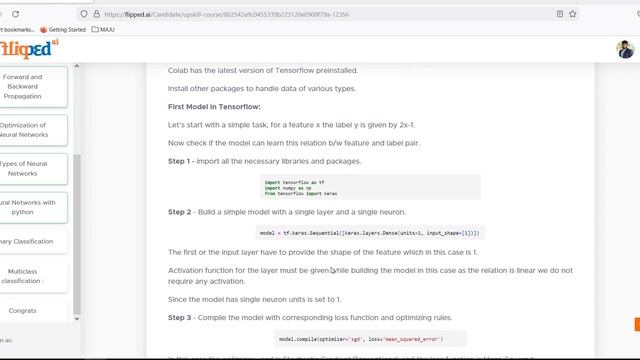Click the orange widget at right edge
The height and width of the screenshot is (360, 640).
coord(637,324)
